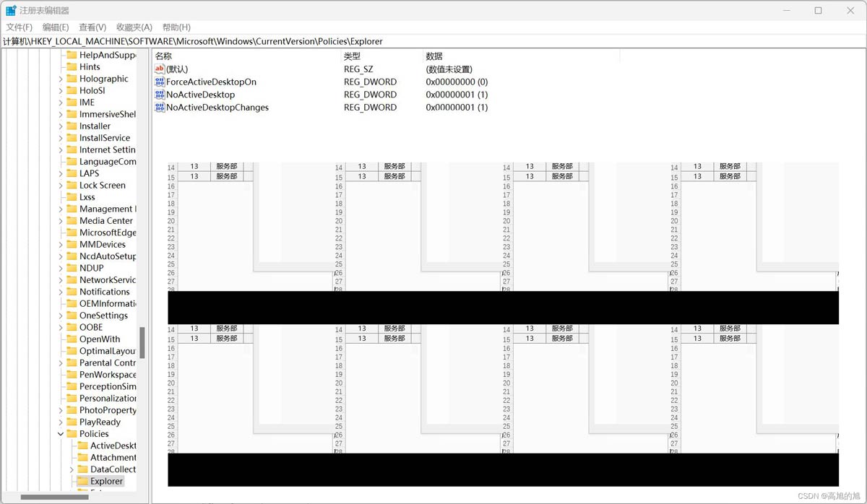Select the OOBE tree label
This screenshot has width=867, height=504.
point(91,327)
